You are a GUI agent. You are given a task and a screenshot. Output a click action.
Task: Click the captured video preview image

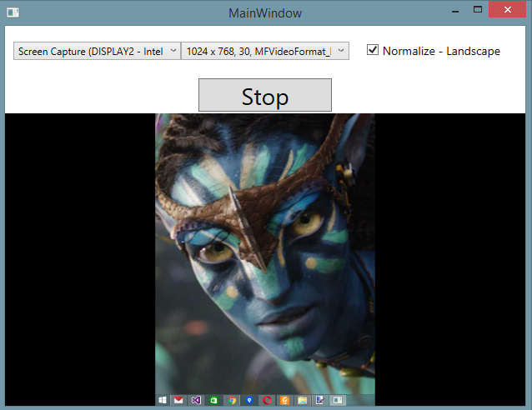coord(265,259)
